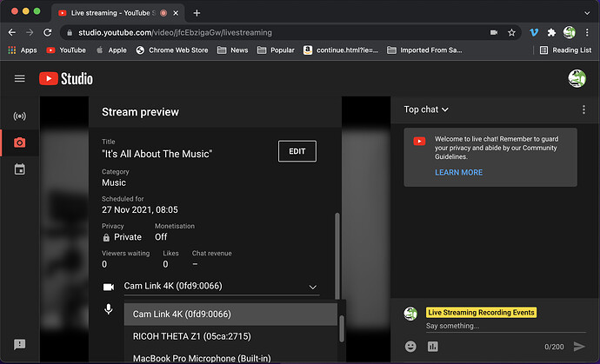600x364 pixels.
Task: Open the Chrome Web Store bookmark
Action: pos(172,50)
